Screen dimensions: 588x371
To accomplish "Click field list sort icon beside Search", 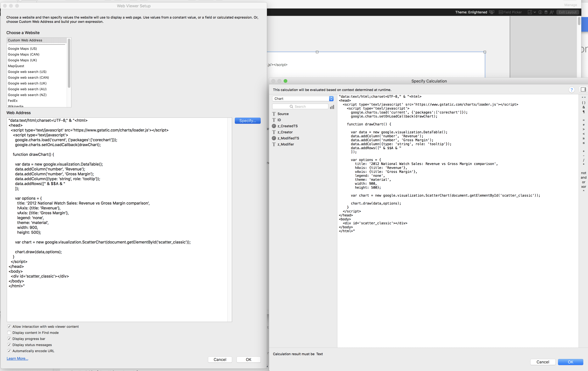I will click(x=332, y=107).
